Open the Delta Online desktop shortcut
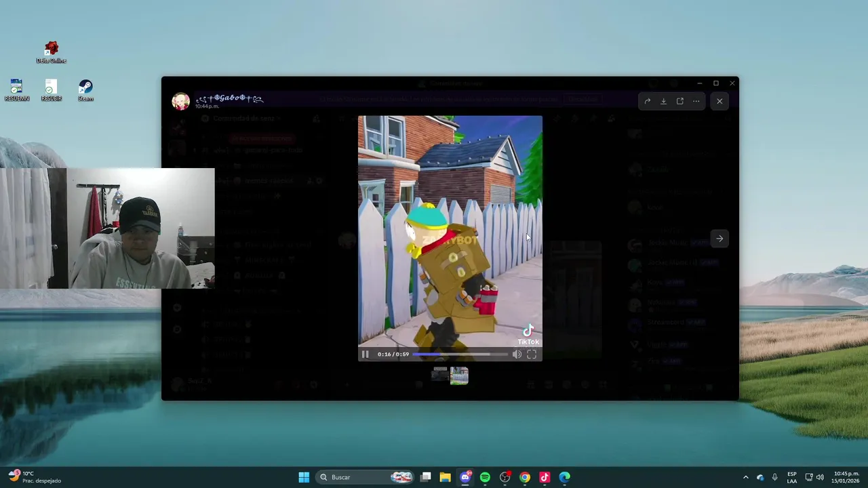Viewport: 868px width, 488px height. (52, 52)
